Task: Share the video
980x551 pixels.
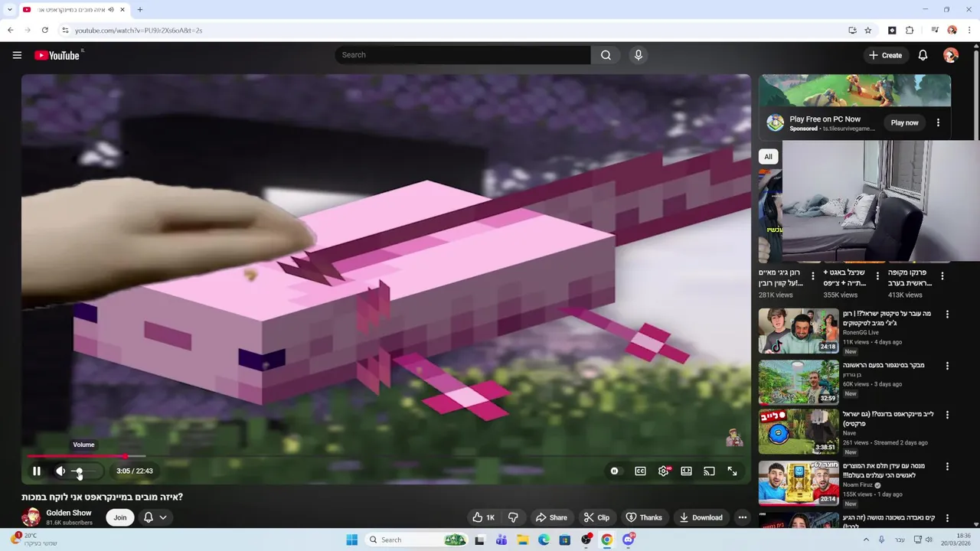Action: click(551, 517)
